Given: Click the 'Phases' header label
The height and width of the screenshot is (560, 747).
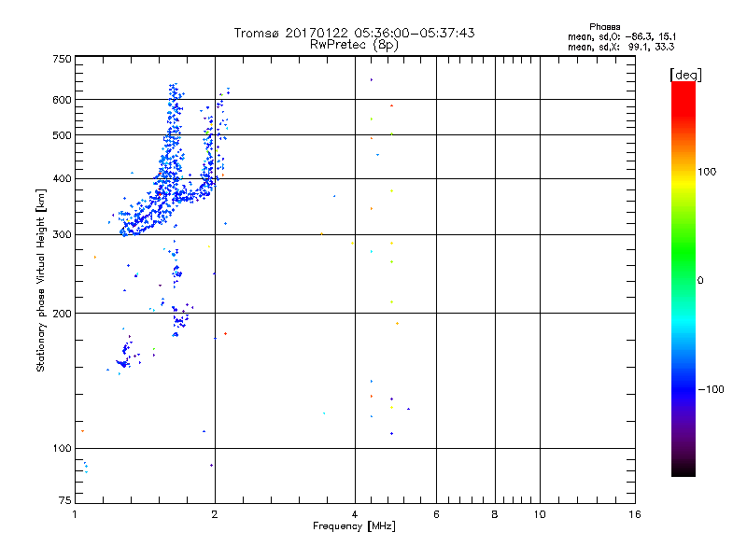Looking at the screenshot, I should point(604,27).
